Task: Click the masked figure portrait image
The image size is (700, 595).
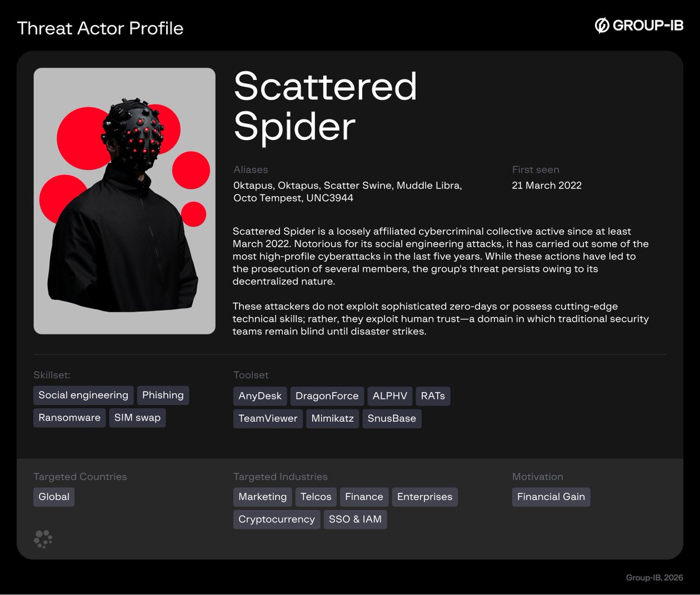Action: [x=124, y=201]
